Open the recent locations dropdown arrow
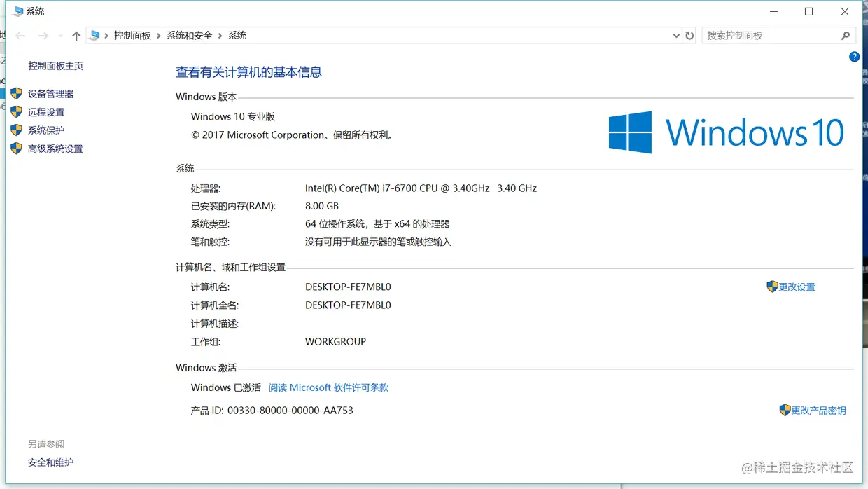The height and width of the screenshot is (489, 868). pos(60,36)
